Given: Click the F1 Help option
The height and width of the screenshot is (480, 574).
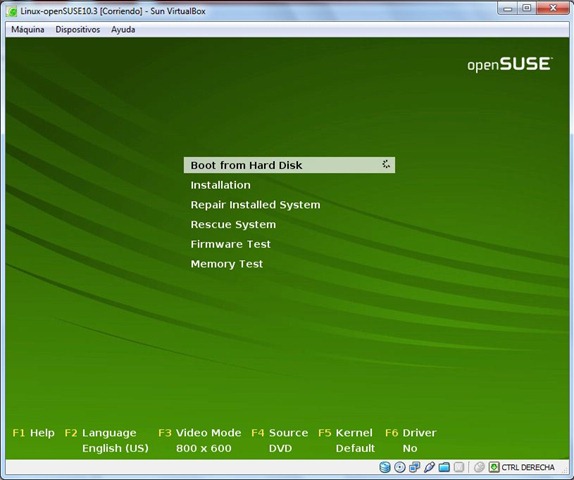Looking at the screenshot, I should point(33,433).
